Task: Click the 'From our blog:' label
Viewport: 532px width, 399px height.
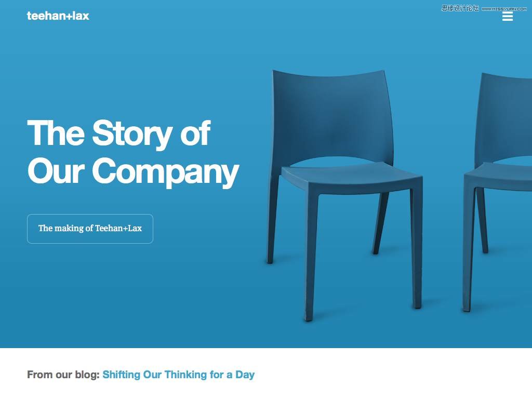Action: pos(63,375)
